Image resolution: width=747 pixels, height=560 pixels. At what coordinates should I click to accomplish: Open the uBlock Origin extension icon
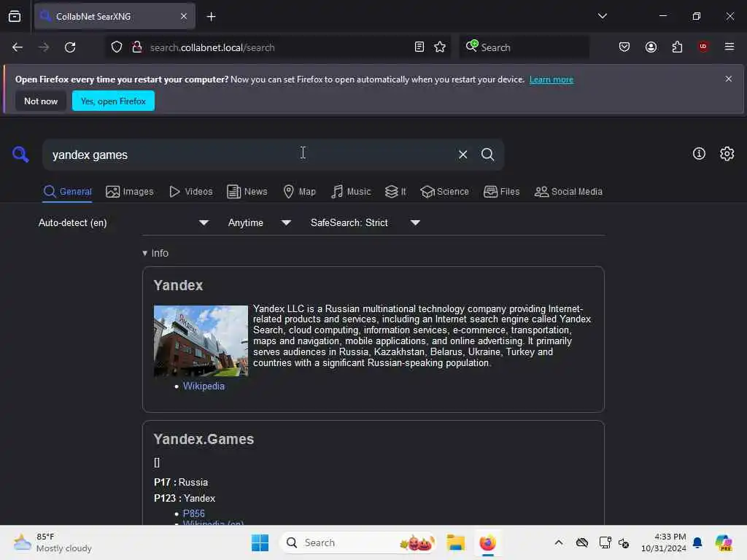pos(703,47)
